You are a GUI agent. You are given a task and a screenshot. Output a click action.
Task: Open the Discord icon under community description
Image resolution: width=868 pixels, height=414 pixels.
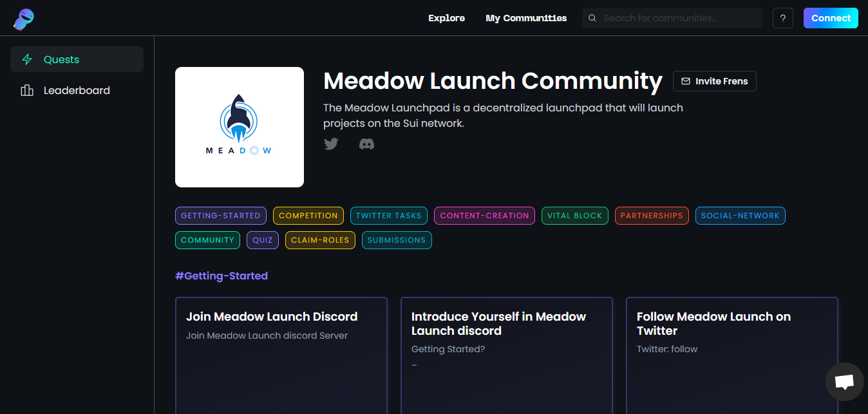click(x=366, y=144)
